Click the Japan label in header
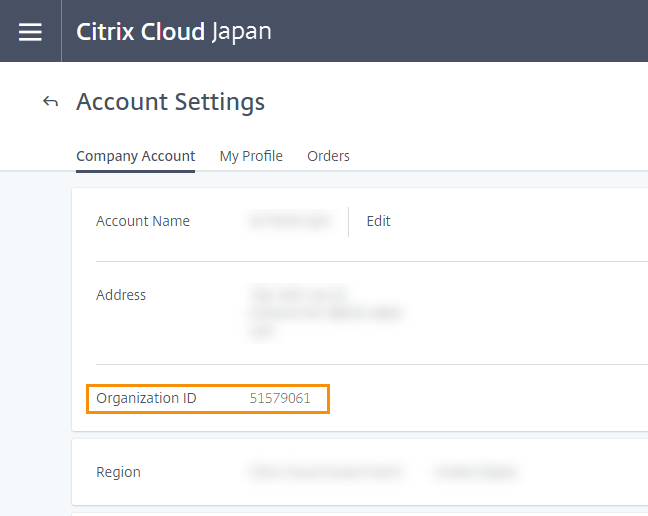This screenshot has height=516, width=648. (x=241, y=31)
